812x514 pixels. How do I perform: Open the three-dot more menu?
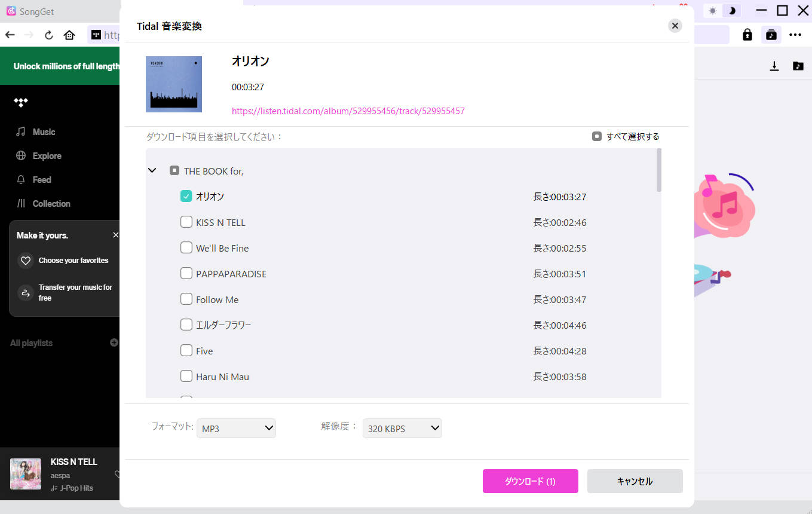click(x=795, y=35)
